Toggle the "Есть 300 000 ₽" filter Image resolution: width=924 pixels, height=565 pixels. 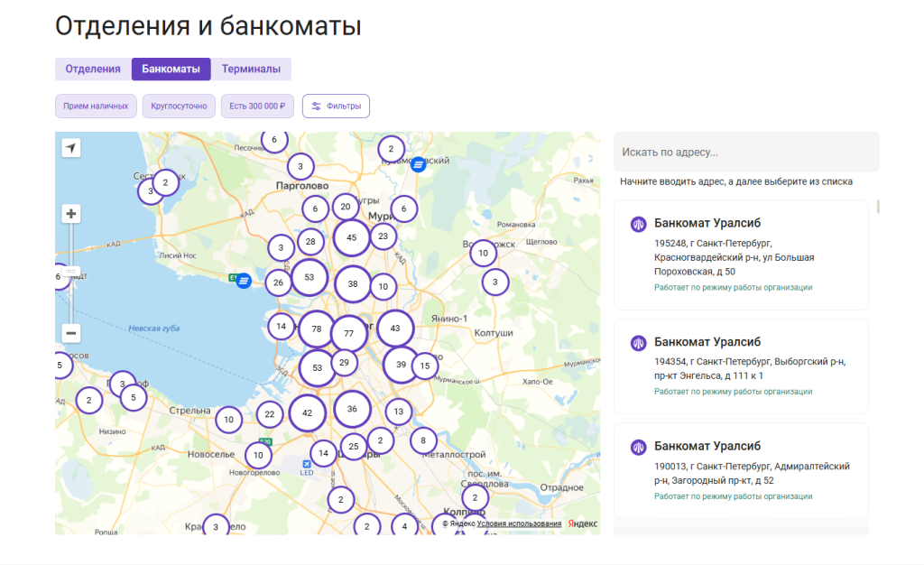(x=256, y=106)
